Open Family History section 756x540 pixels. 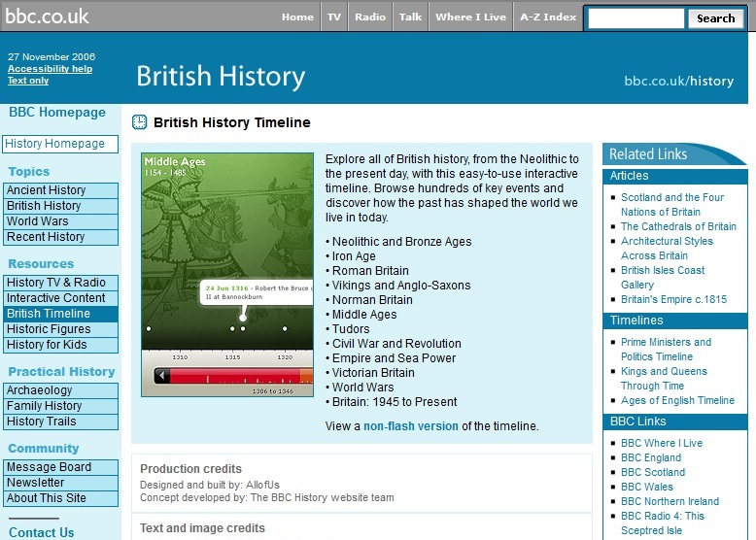61,406
